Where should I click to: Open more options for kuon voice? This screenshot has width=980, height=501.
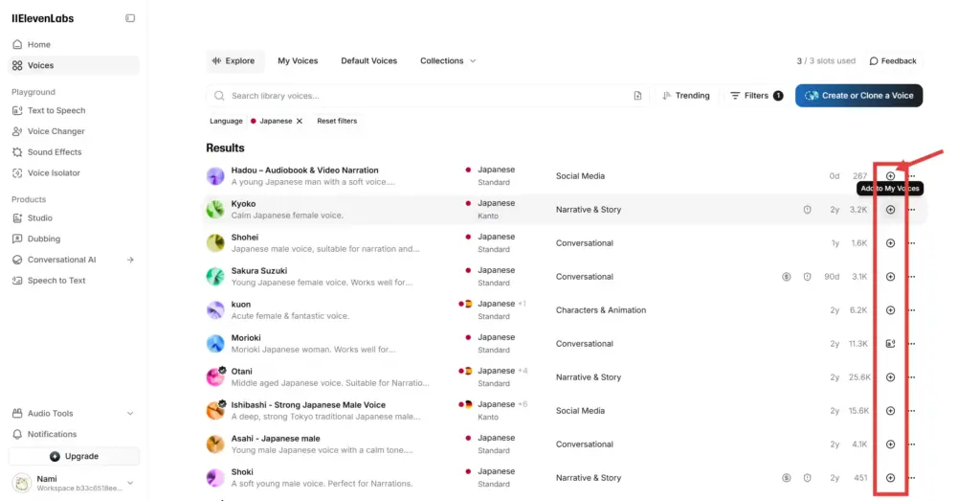click(912, 310)
